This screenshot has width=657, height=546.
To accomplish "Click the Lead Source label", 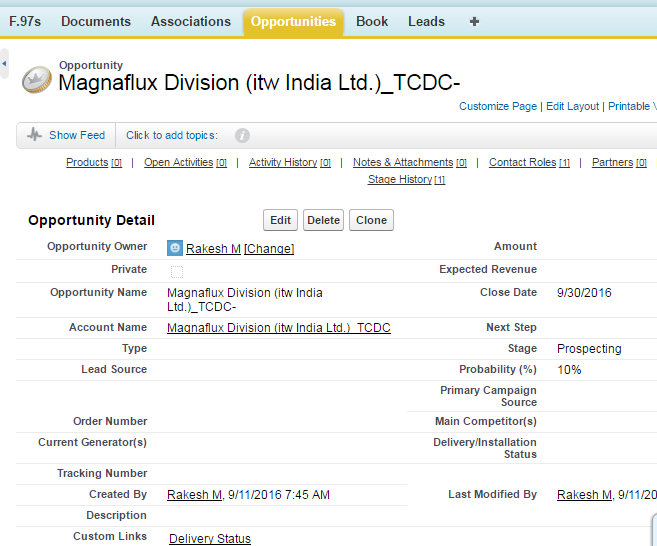I will (x=114, y=369).
